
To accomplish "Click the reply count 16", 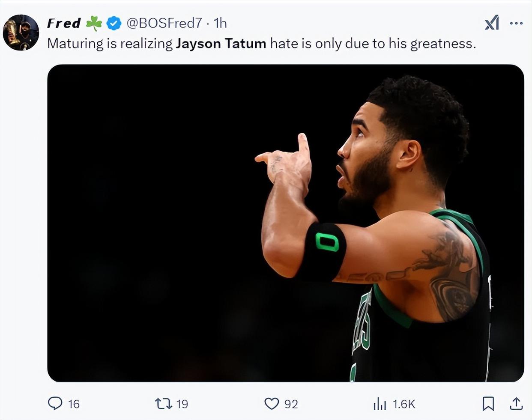I will 74,404.
